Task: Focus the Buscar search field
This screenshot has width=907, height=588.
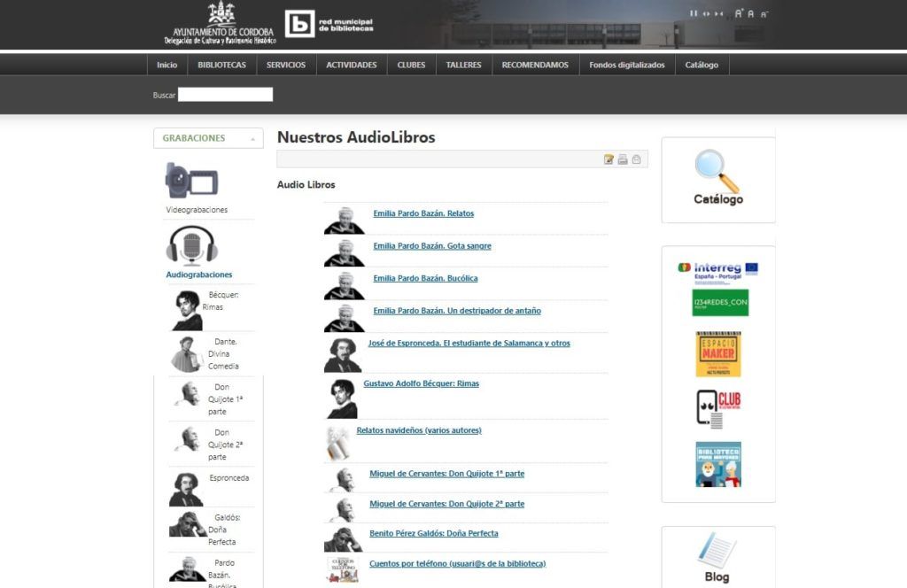Action: pos(225,95)
